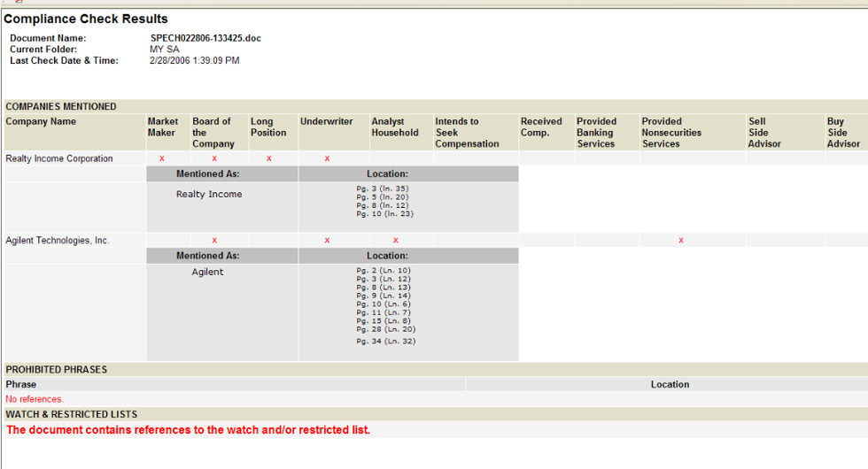Click location Pg. 8 (ln. 12)
The height and width of the screenshot is (469, 868).
coord(383,205)
